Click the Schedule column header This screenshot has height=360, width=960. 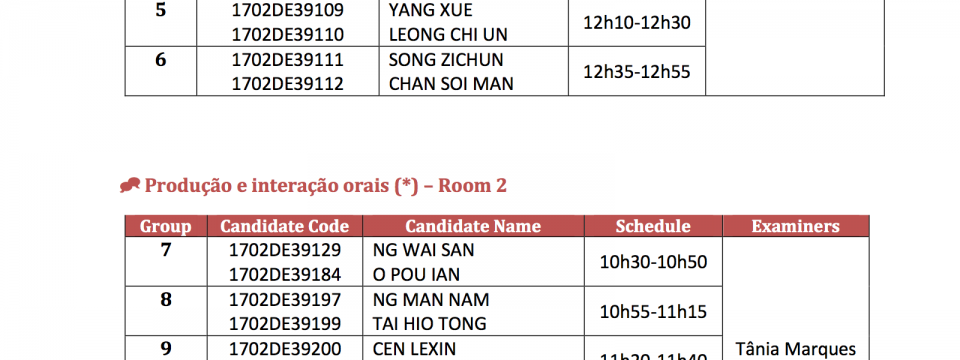coord(653,226)
